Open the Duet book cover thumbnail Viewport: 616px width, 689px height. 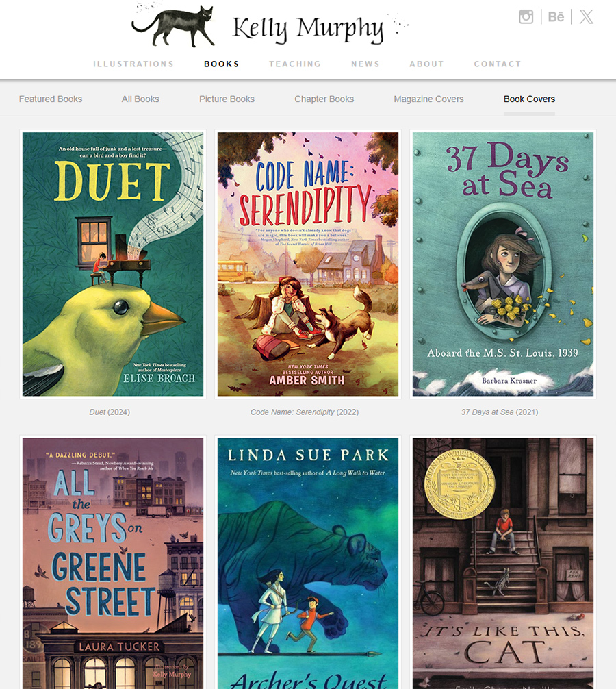pyautogui.click(x=113, y=264)
